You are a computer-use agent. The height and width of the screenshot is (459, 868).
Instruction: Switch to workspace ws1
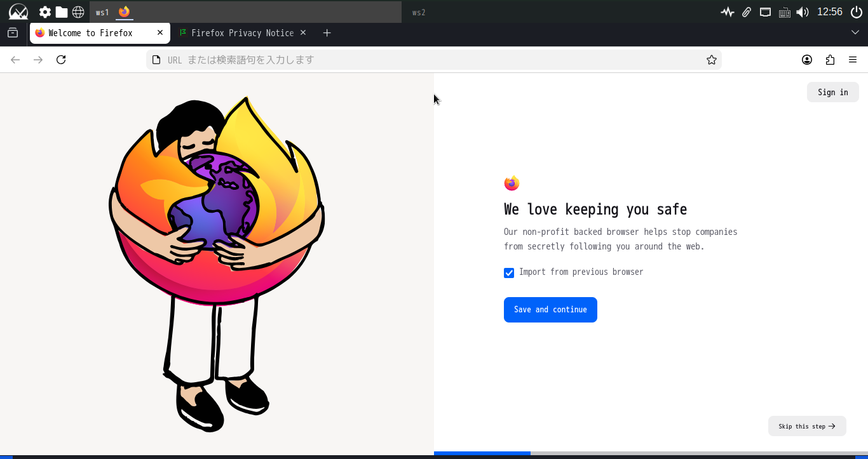pyautogui.click(x=102, y=12)
